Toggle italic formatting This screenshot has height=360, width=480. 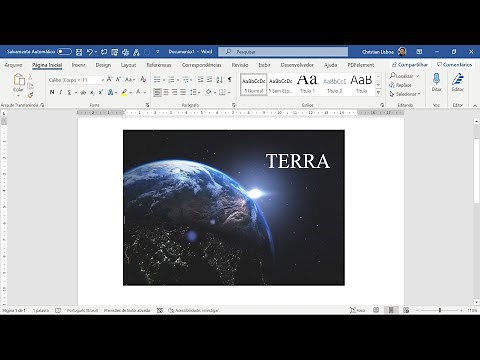[x=60, y=92]
